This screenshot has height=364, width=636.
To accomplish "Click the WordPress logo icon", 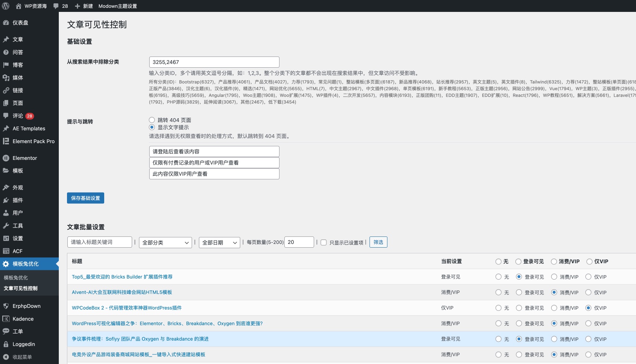I will point(6,6).
